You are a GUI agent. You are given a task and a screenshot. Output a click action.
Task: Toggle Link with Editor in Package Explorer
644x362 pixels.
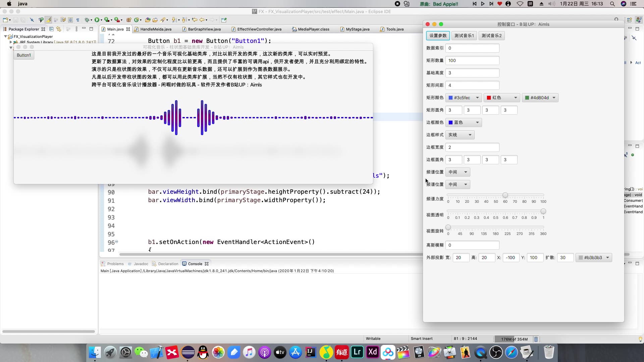(x=59, y=29)
